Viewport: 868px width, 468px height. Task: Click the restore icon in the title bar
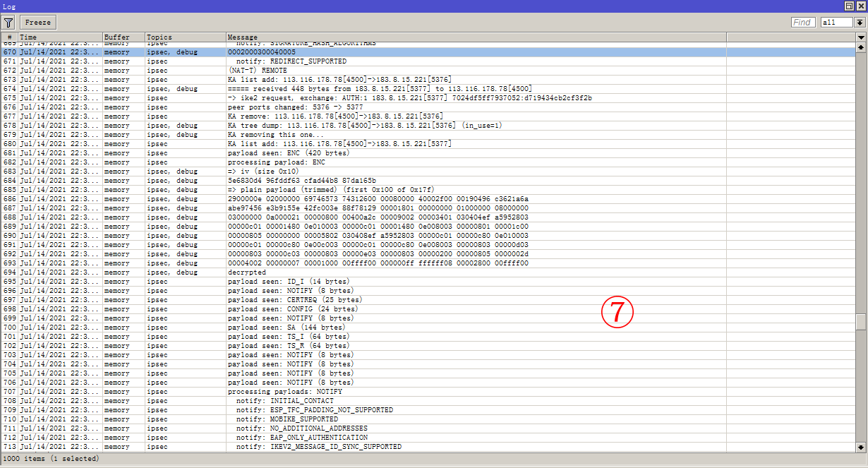[848, 6]
